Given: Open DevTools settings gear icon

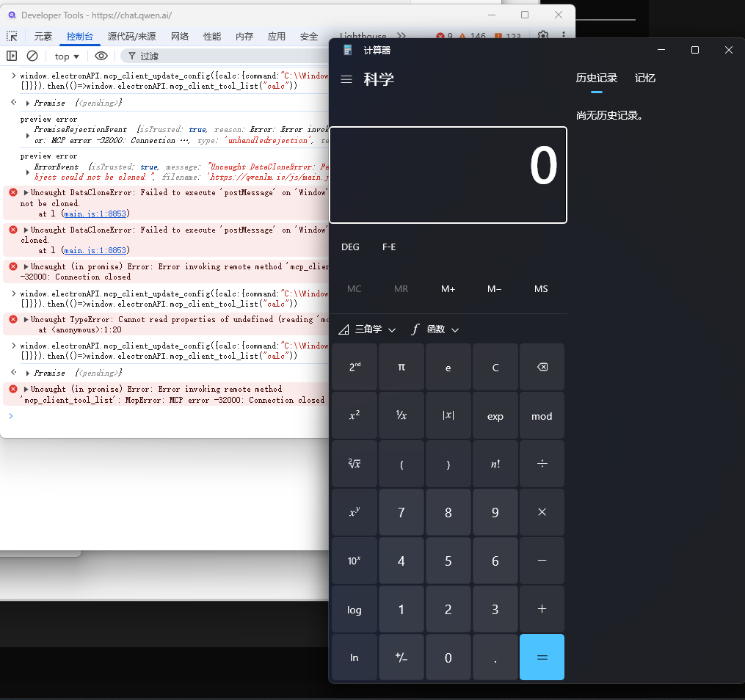Looking at the screenshot, I should [x=543, y=35].
